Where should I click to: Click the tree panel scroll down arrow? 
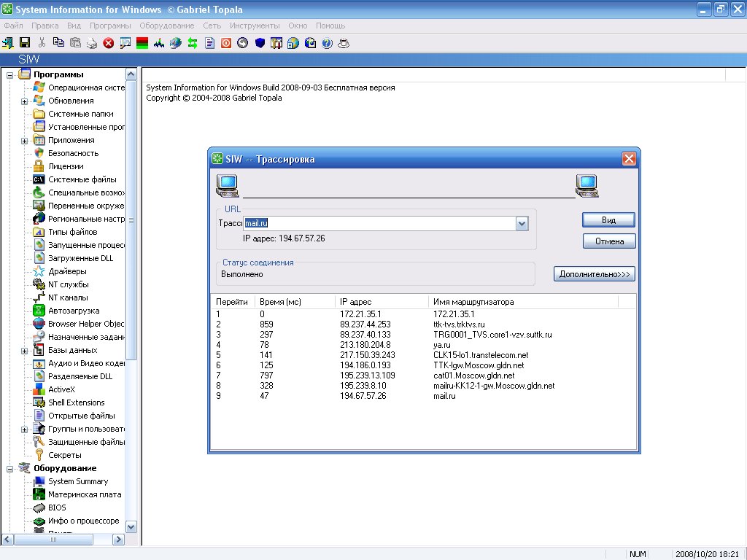(x=131, y=526)
